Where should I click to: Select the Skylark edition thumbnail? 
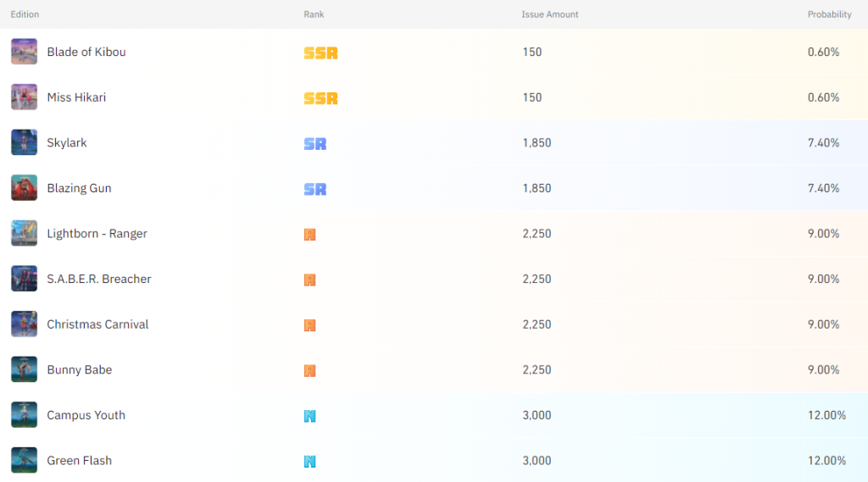(24, 142)
